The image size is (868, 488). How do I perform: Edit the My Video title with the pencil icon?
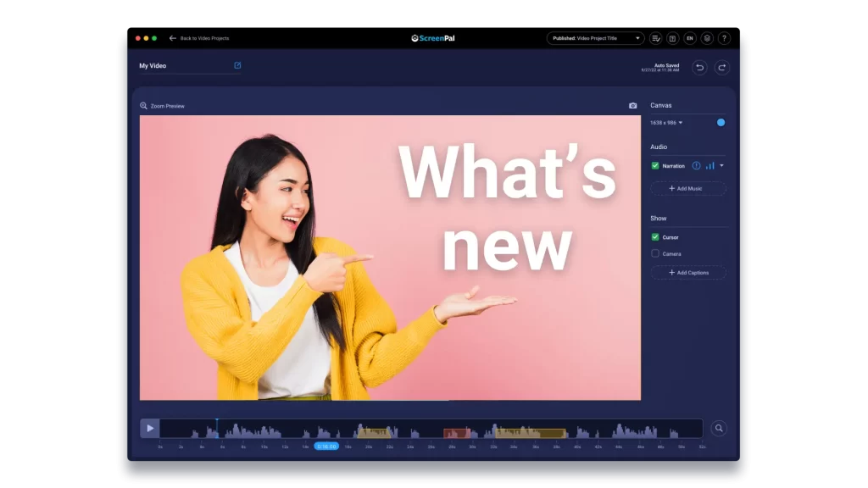[237, 65]
